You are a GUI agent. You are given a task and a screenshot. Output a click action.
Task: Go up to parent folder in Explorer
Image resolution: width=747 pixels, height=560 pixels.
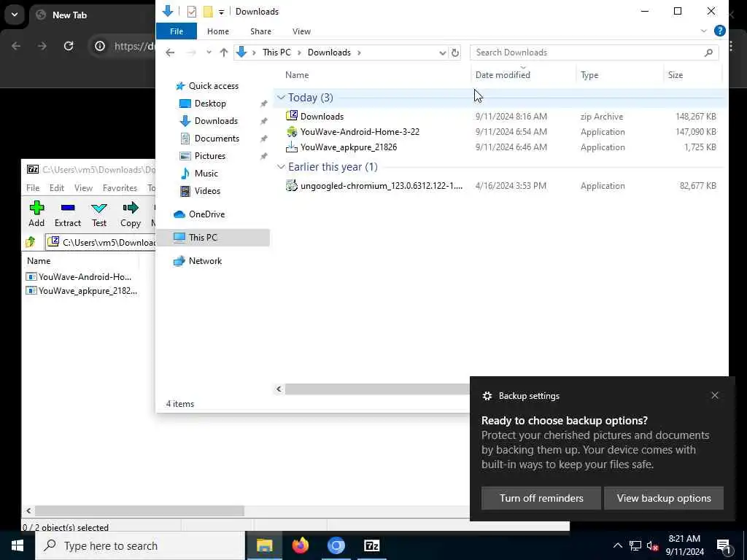223,52
